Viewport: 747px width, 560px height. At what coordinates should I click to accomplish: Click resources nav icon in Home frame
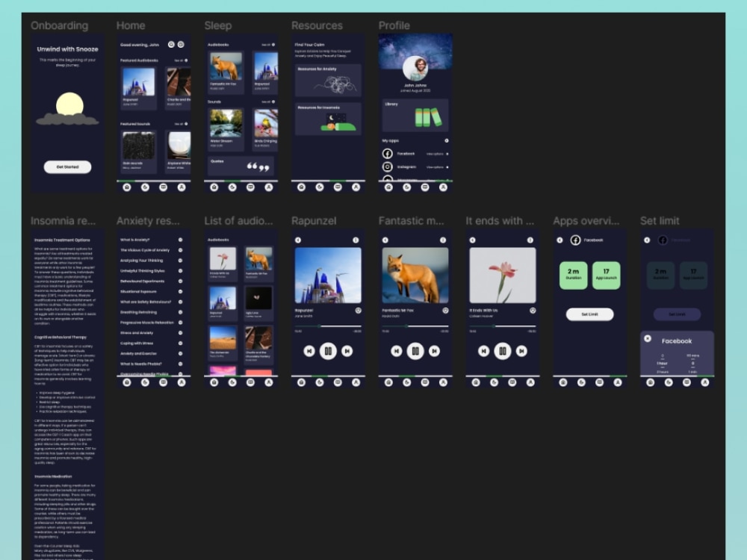click(x=163, y=187)
